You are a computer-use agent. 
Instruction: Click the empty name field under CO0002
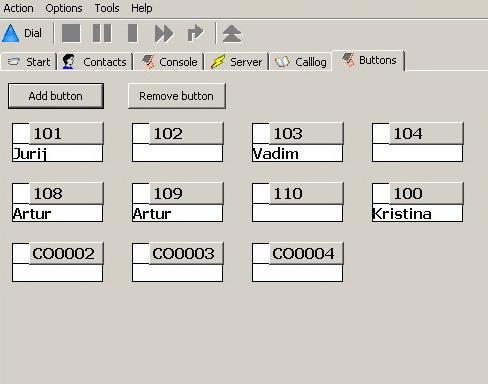click(57, 273)
